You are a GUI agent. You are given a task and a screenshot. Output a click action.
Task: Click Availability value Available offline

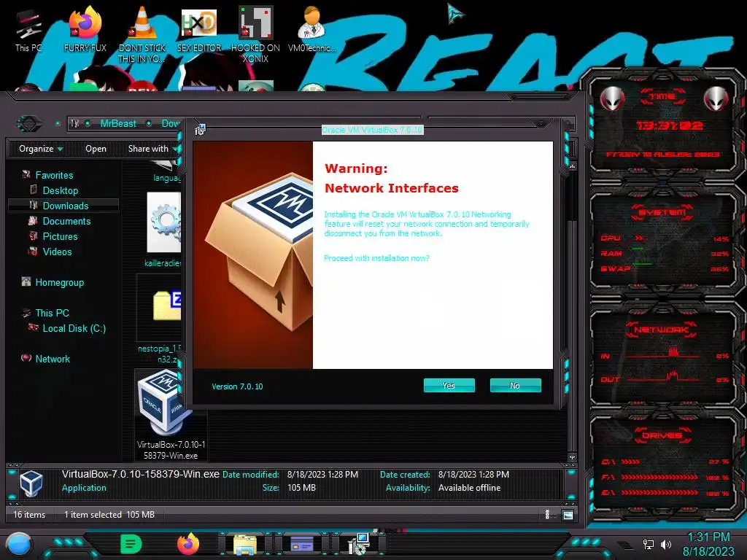[469, 488]
